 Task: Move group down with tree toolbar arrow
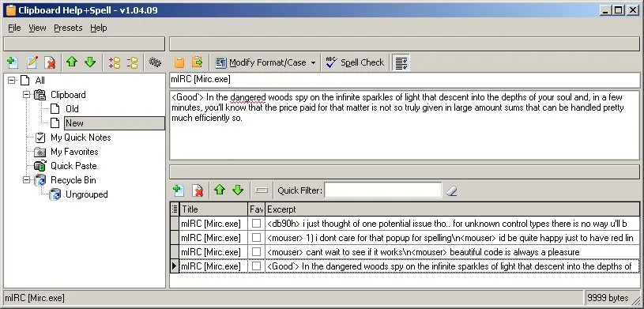pyautogui.click(x=90, y=62)
